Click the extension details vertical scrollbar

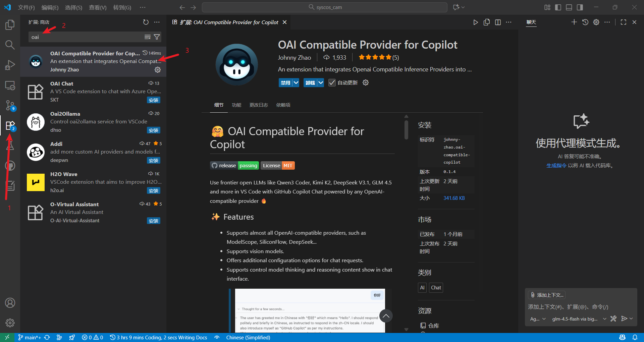tap(406, 130)
